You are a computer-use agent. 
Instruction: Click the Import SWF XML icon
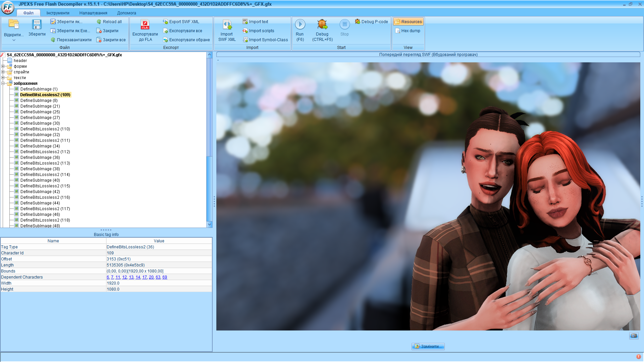pyautogui.click(x=227, y=24)
